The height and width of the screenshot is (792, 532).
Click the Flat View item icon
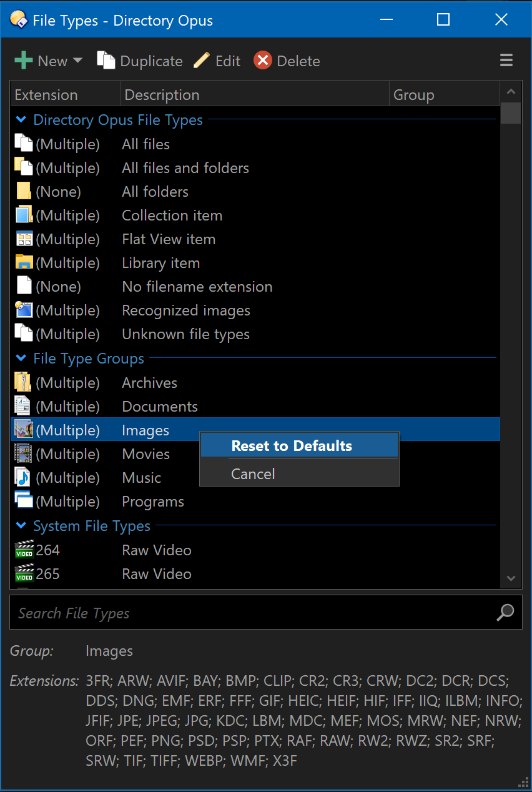(x=24, y=239)
